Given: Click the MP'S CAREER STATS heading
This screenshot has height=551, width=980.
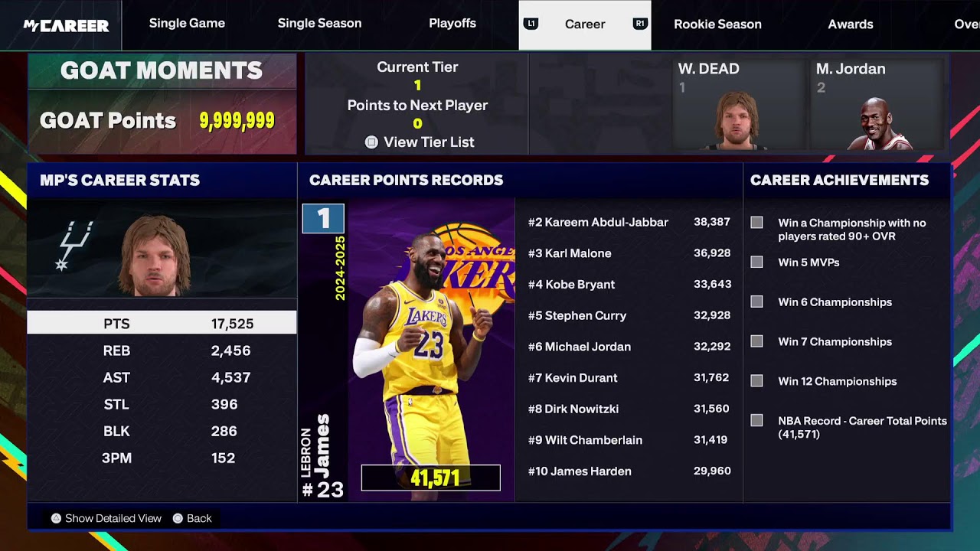Looking at the screenshot, I should pos(119,180).
